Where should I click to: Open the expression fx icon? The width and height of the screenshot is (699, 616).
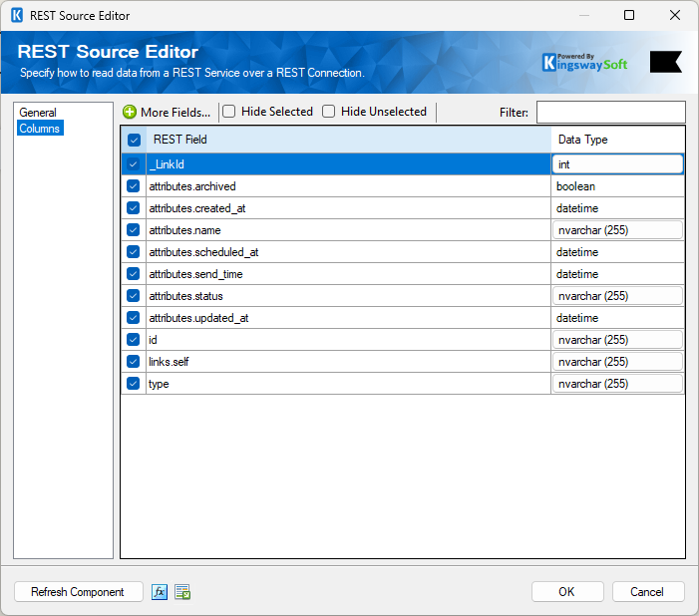[x=160, y=592]
